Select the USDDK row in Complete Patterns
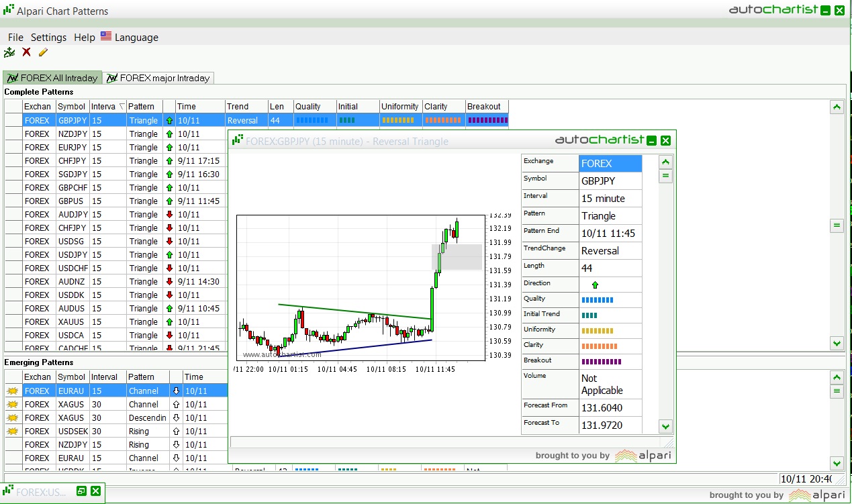Screen dimensions: 852x504 pos(115,295)
